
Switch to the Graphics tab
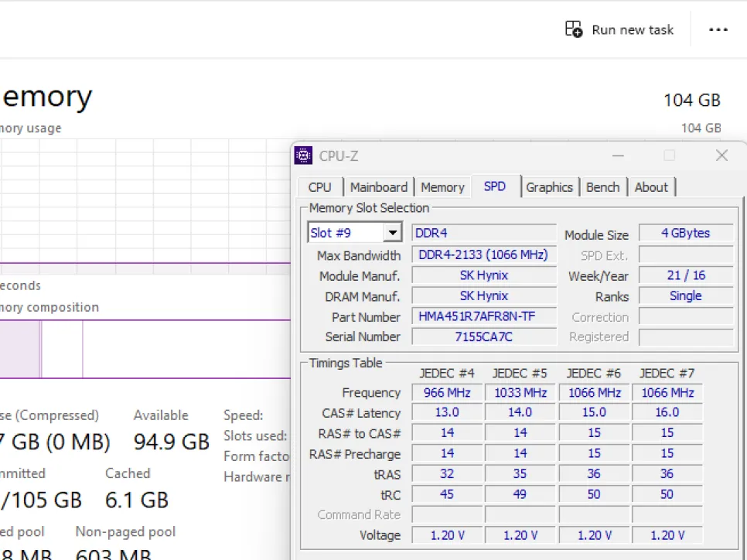coord(549,187)
